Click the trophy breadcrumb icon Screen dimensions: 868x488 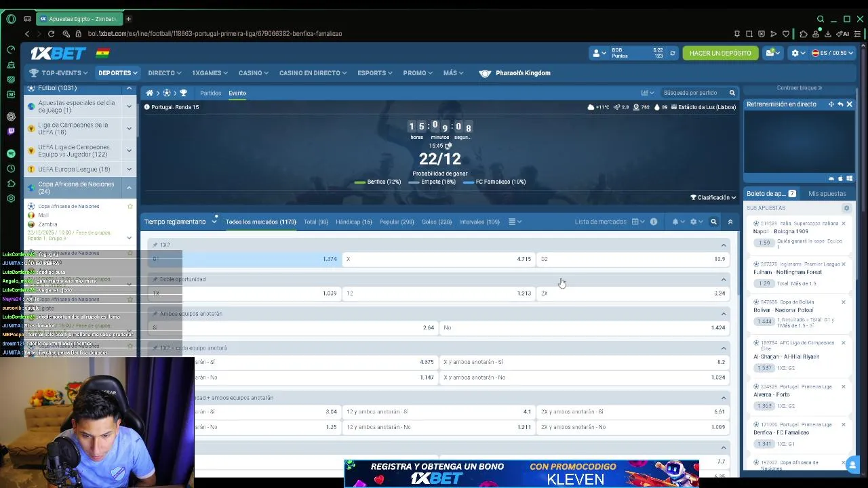(x=183, y=93)
